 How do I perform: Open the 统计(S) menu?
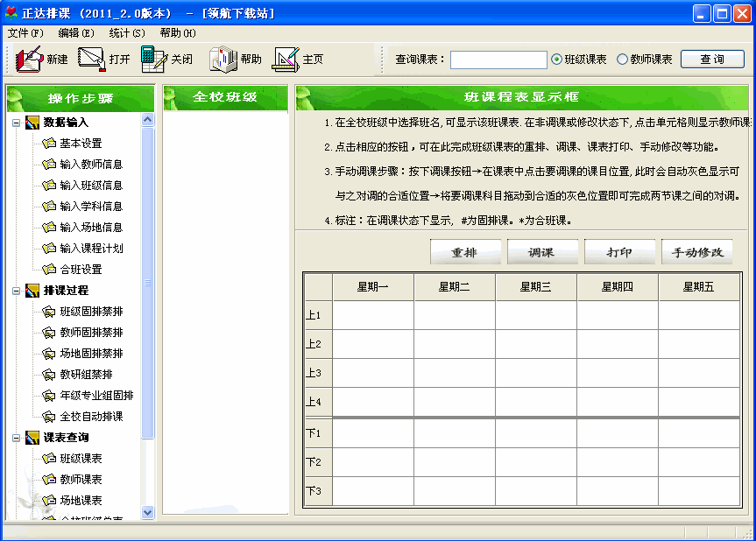point(127,32)
